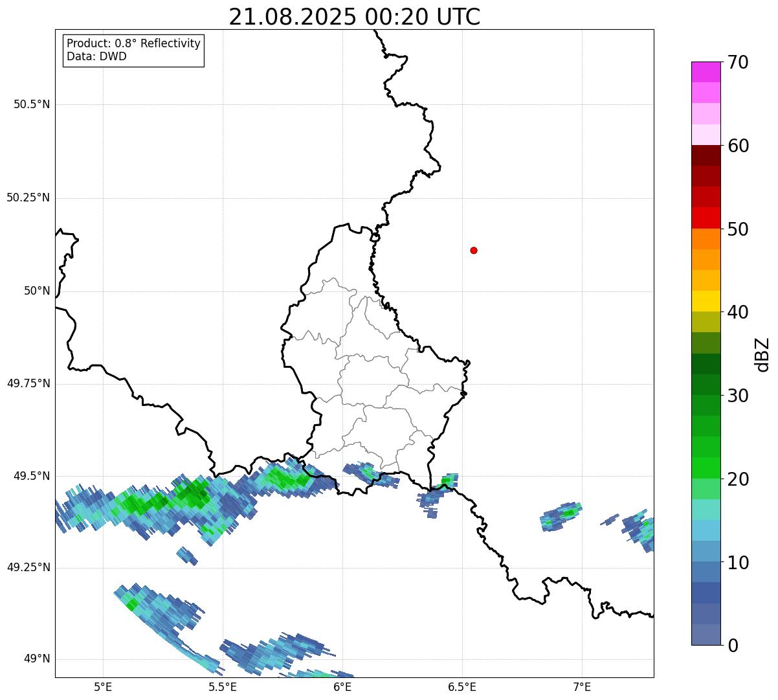The height and width of the screenshot is (700, 778).
Task: Click the 6°E longitude label
Action: (342, 686)
